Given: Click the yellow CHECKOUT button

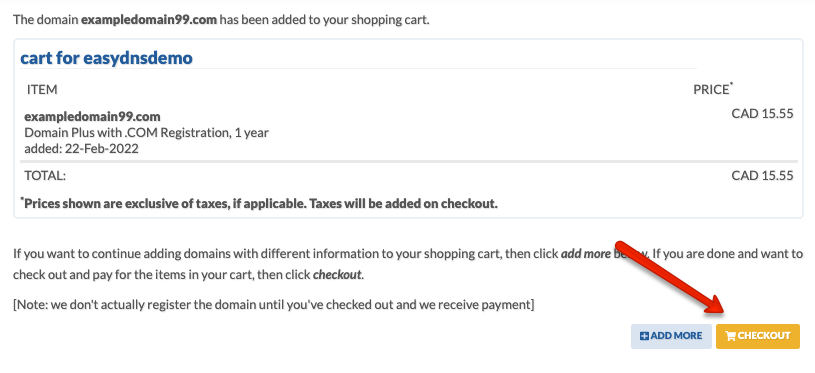Looking at the screenshot, I should click(757, 336).
